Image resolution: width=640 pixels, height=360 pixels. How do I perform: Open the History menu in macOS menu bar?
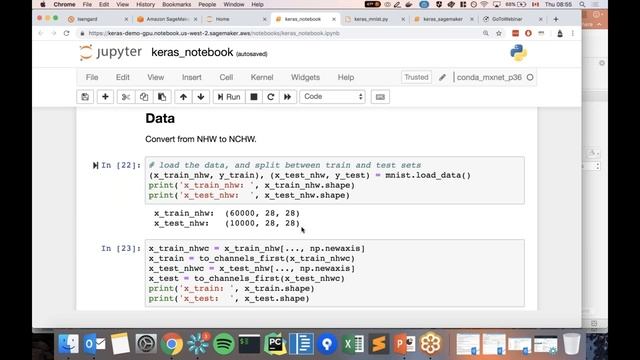coord(145,4)
